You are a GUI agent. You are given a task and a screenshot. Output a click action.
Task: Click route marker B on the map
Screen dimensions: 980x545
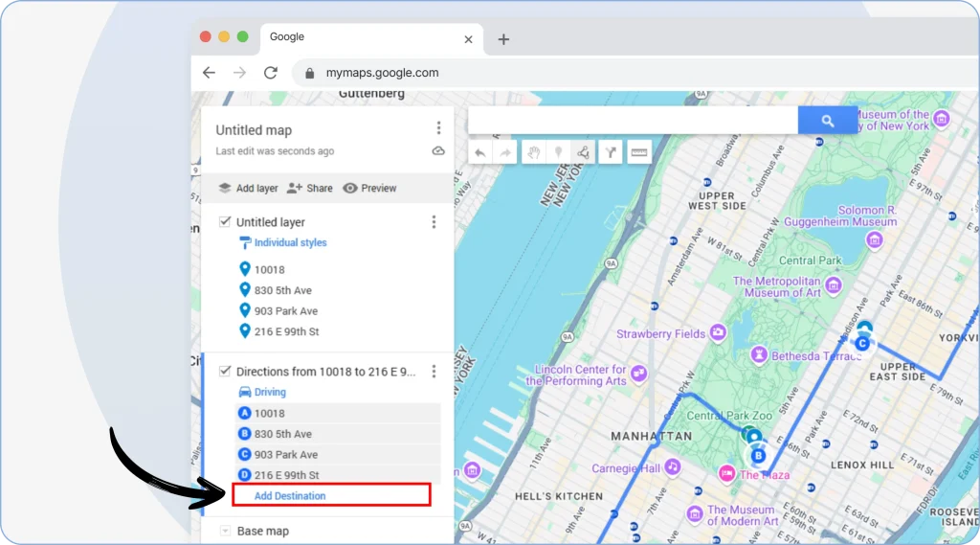tap(758, 456)
